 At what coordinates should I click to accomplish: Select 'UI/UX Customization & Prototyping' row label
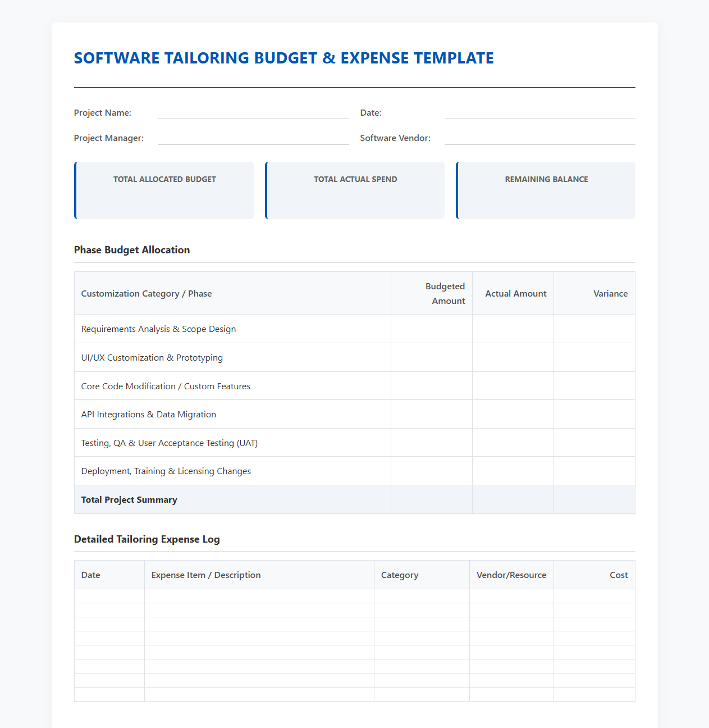(x=152, y=358)
